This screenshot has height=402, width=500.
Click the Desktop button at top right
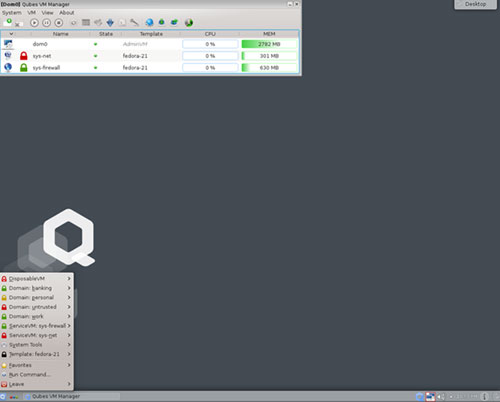coord(475,4)
